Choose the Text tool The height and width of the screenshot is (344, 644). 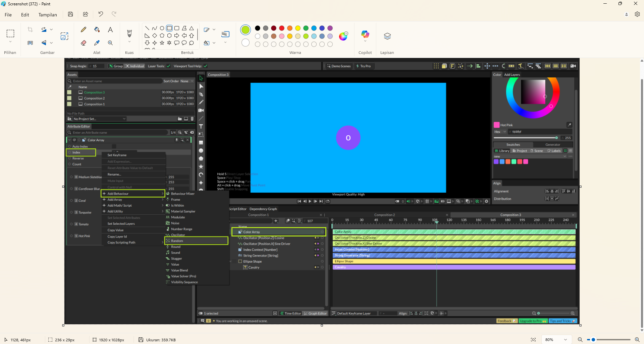point(110,30)
